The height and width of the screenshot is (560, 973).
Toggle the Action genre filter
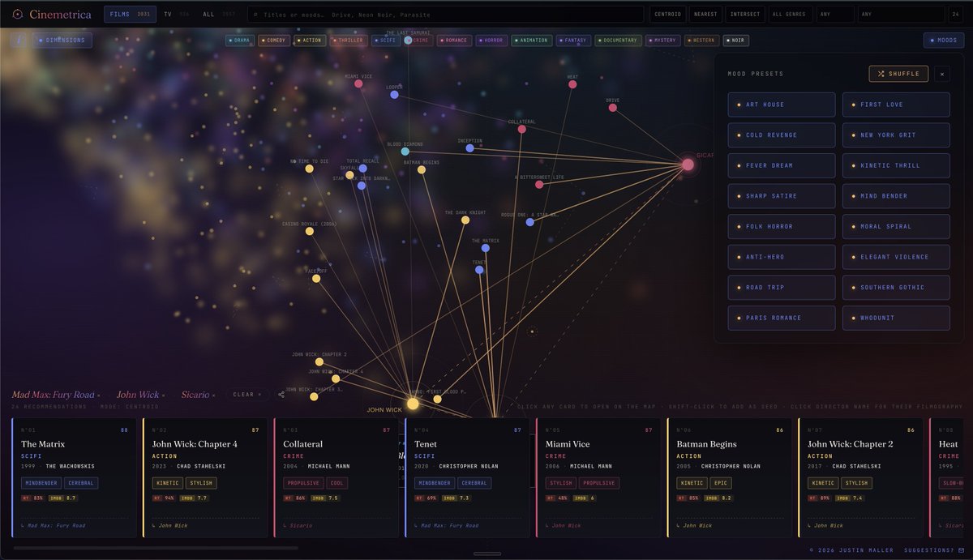pyautogui.click(x=310, y=40)
